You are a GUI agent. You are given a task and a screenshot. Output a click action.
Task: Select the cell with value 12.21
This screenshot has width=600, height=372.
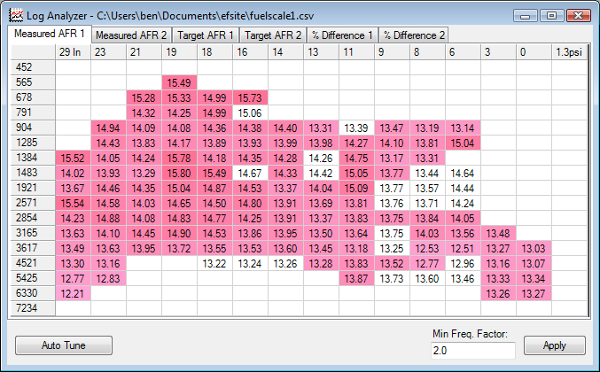point(73,294)
